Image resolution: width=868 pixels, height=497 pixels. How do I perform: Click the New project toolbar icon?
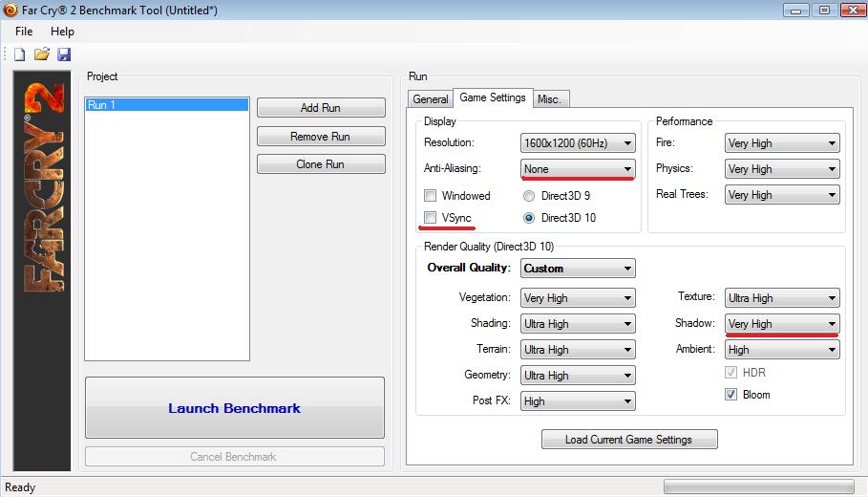[19, 54]
